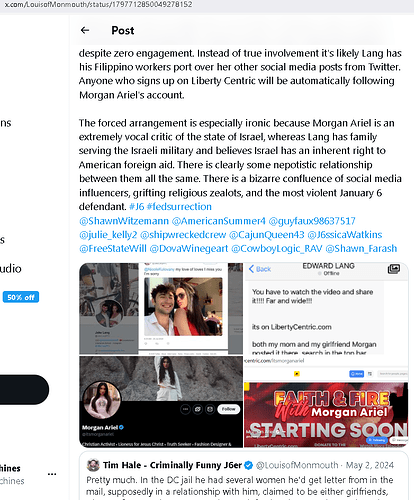The image size is (414, 500).
Task: Click the verified badge beside Tim Hale
Action: click(248, 465)
